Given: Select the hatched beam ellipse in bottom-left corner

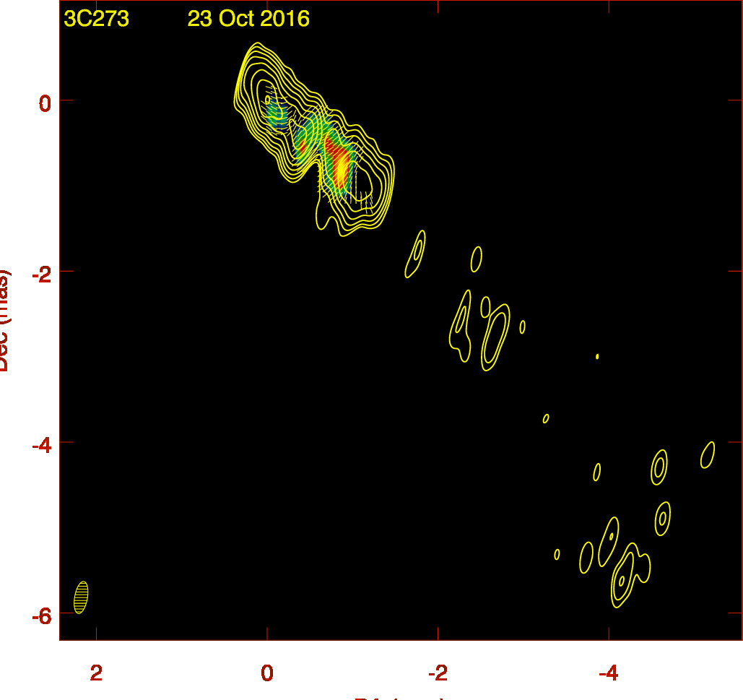Looking at the screenshot, I should [x=81, y=597].
